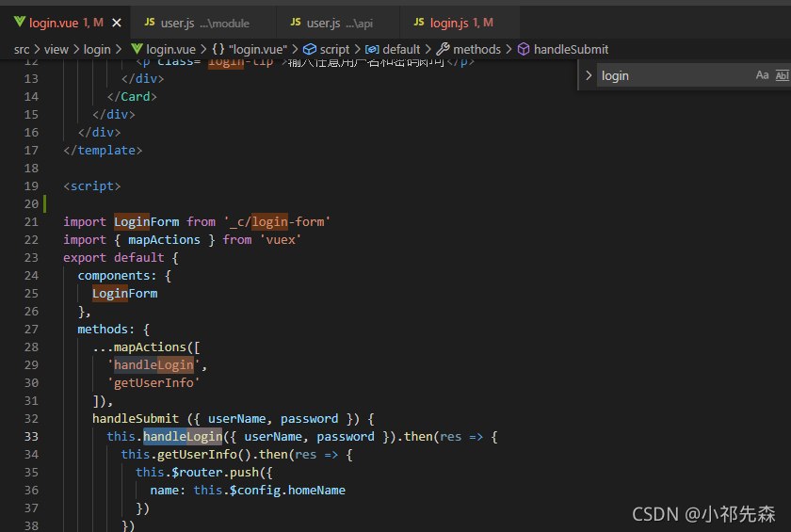Click the 'handleLogin' string on line 29
791x532 pixels.
pos(153,365)
